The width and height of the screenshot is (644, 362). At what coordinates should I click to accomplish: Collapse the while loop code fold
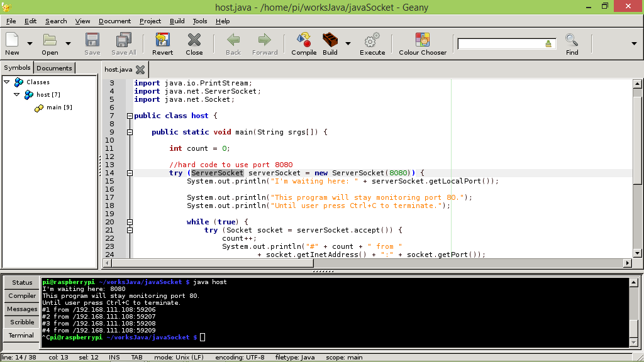pos(130,222)
